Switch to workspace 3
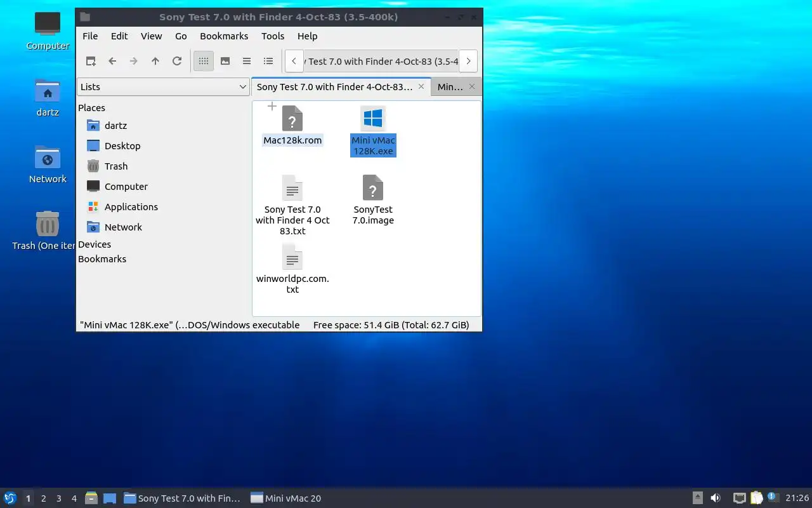This screenshot has width=812, height=508. (58, 498)
